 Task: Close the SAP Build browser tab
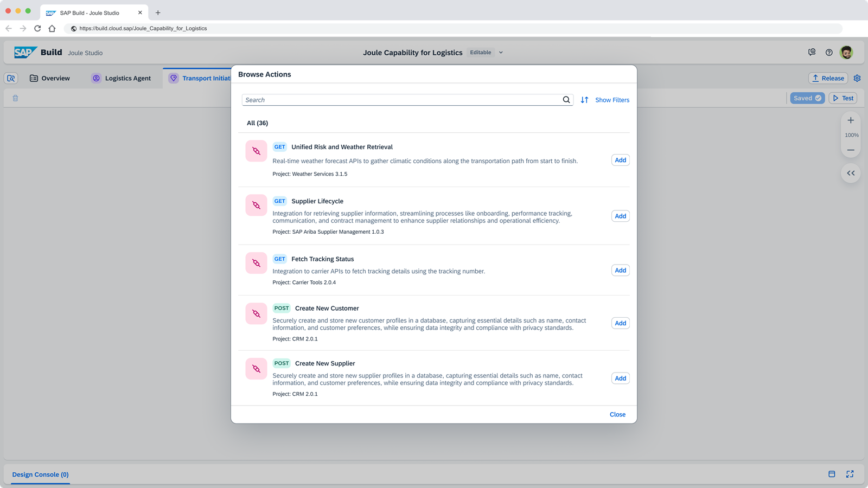point(140,12)
